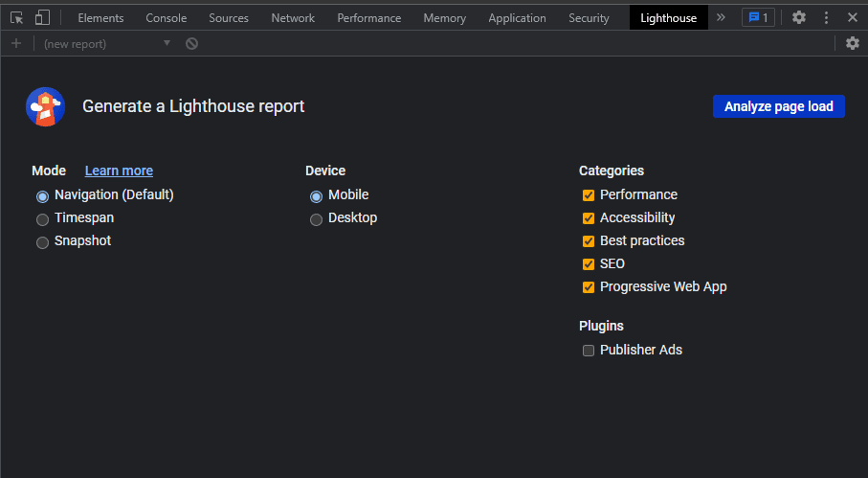The image size is (868, 478).
Task: Follow the Learn more link
Action: click(x=119, y=171)
